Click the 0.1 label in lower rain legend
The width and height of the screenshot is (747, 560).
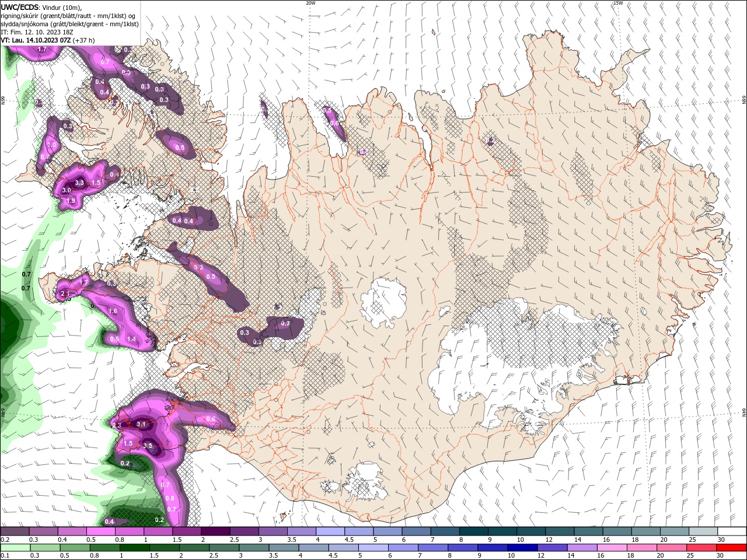[x=5, y=556]
